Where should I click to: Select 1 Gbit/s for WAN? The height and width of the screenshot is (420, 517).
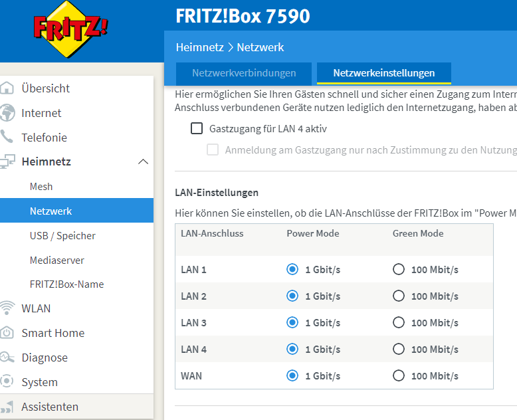point(292,375)
